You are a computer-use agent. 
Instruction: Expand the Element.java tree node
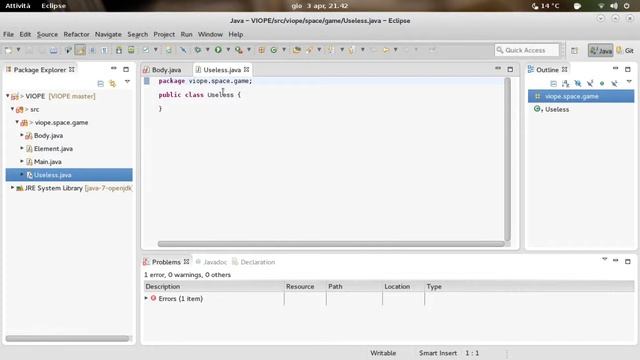coord(22,148)
